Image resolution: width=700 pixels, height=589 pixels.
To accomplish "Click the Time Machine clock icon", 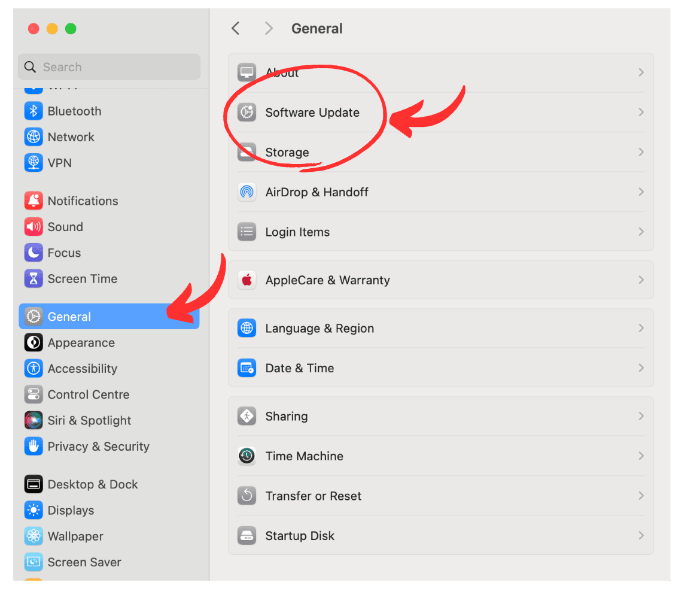I will (x=246, y=456).
